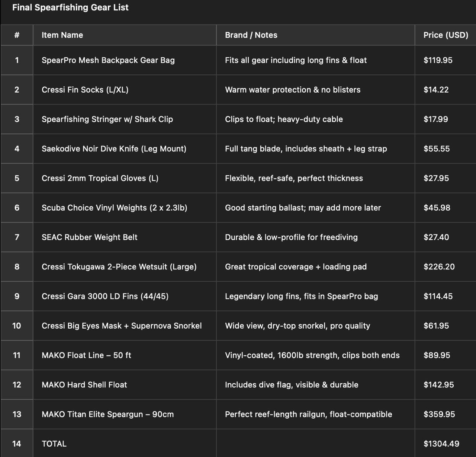Click the note 'Full tang blade, includes sheath + leg strap'
The width and height of the screenshot is (476, 457).
point(306,148)
